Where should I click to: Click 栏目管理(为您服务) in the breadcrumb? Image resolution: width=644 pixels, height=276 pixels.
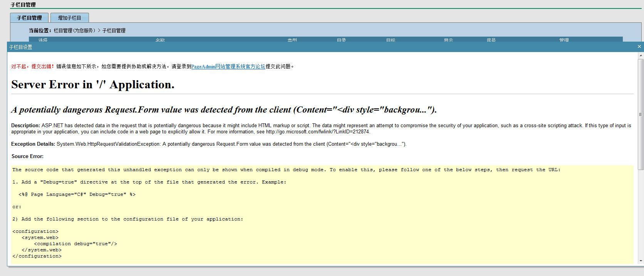[x=74, y=30]
